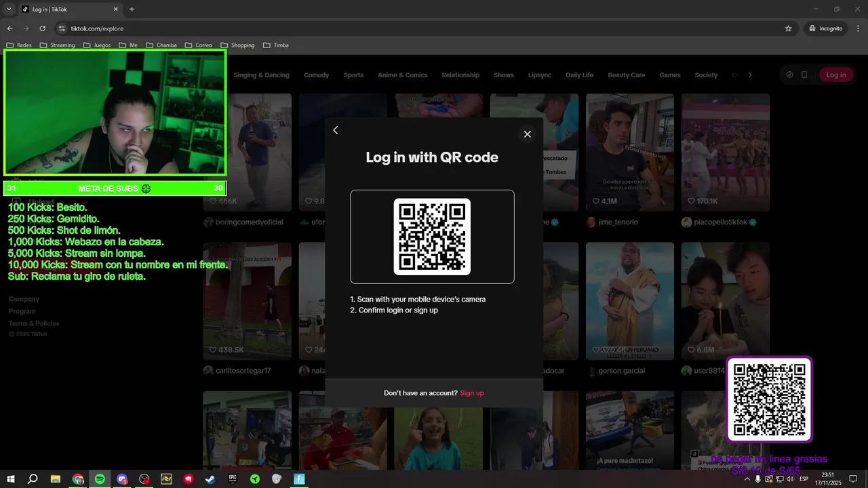Select the Beauty Care category
The height and width of the screenshot is (488, 868).
coord(627,75)
